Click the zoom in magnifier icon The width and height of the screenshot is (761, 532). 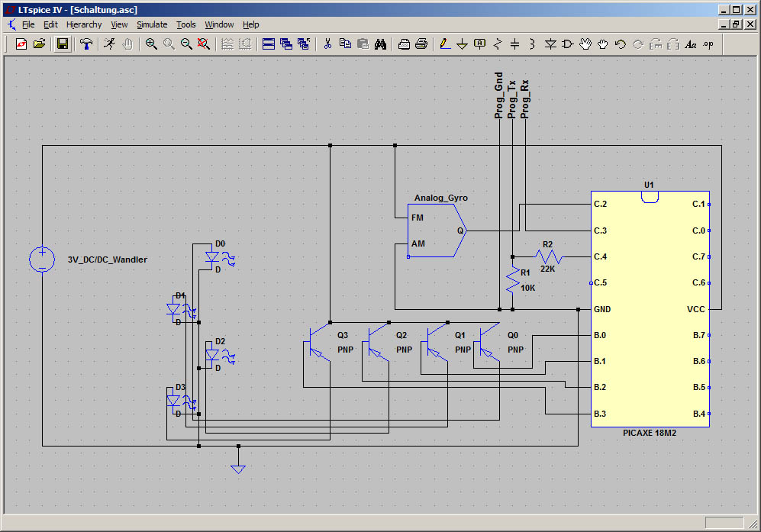pos(151,44)
